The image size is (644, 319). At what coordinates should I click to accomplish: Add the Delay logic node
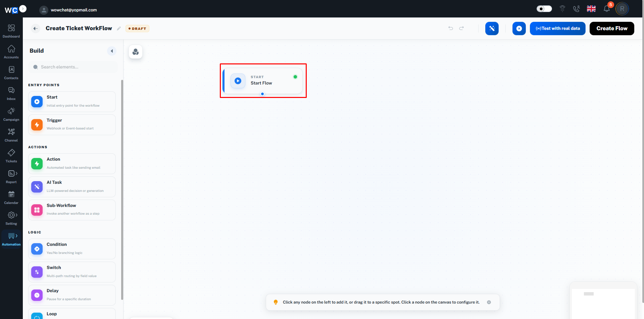coord(72,295)
